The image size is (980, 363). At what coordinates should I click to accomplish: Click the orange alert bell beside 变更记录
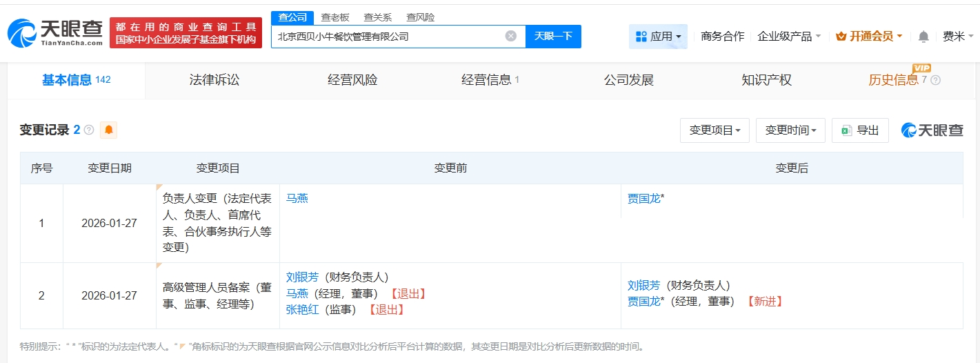coord(108,130)
